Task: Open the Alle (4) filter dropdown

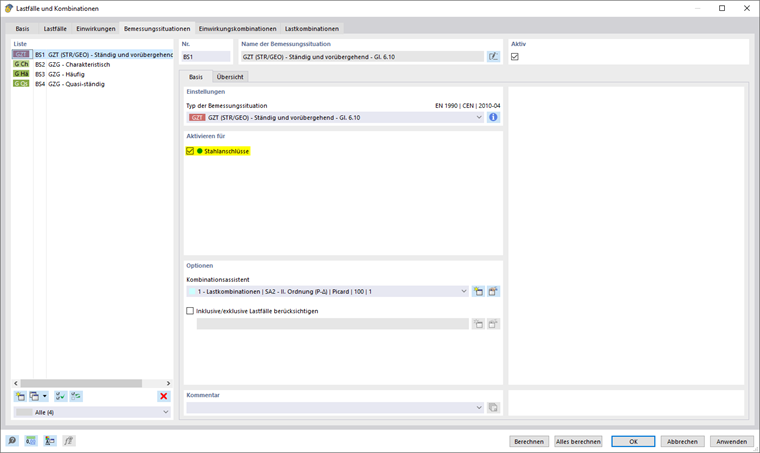Action: 92,412
